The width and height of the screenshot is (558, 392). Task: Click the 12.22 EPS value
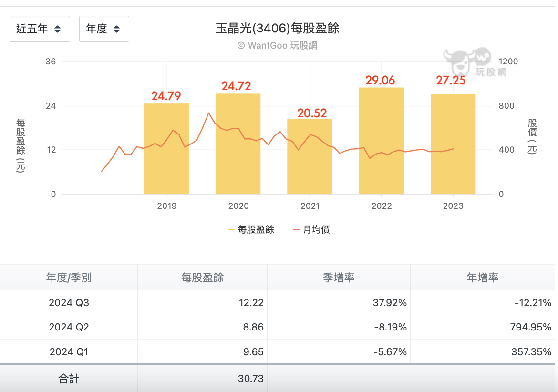251,303
